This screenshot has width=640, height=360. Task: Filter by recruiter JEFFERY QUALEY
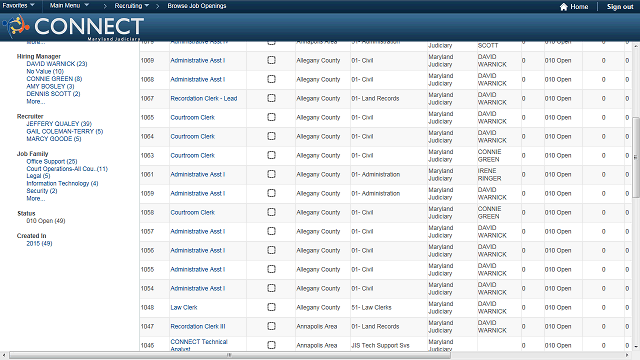click(x=59, y=124)
